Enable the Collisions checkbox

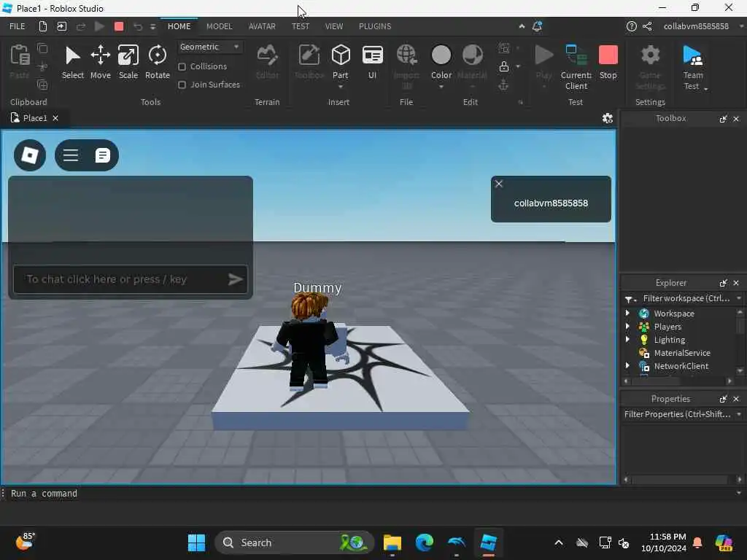[182, 66]
